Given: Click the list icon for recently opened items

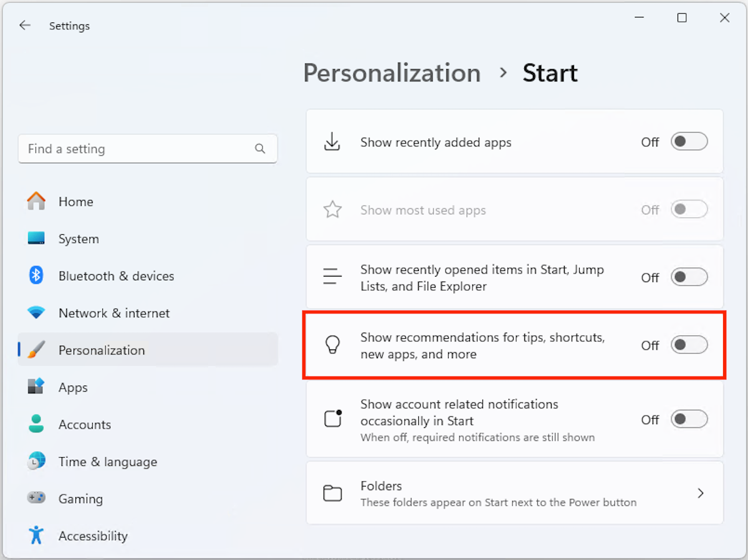Looking at the screenshot, I should coord(332,277).
